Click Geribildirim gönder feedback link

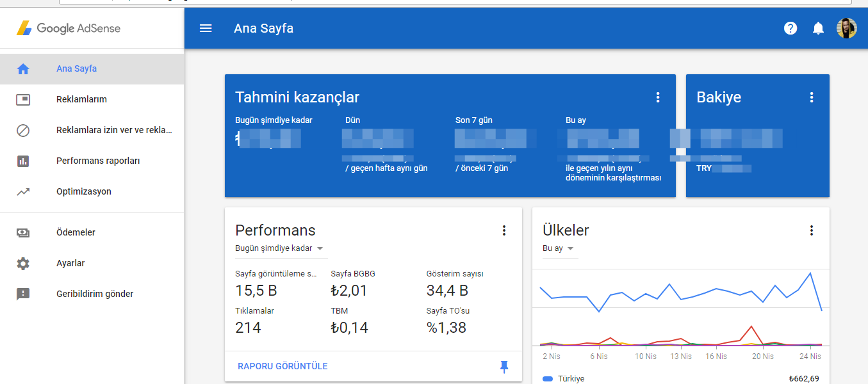pos(95,294)
